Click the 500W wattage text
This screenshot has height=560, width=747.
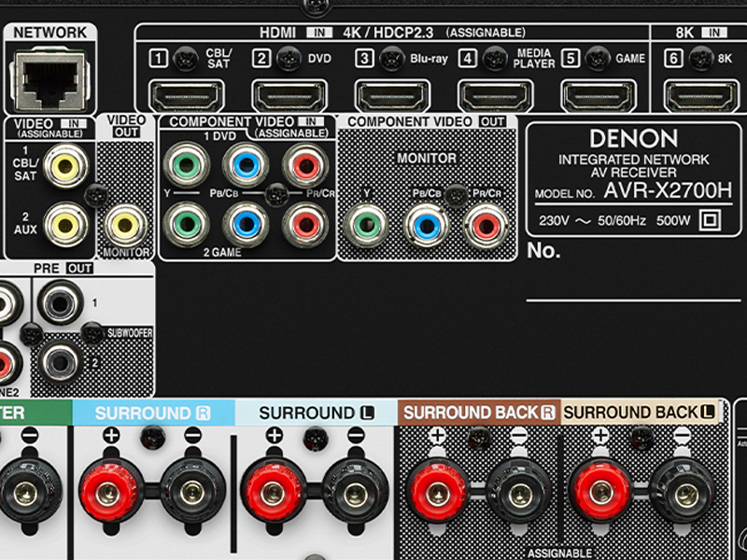(673, 221)
